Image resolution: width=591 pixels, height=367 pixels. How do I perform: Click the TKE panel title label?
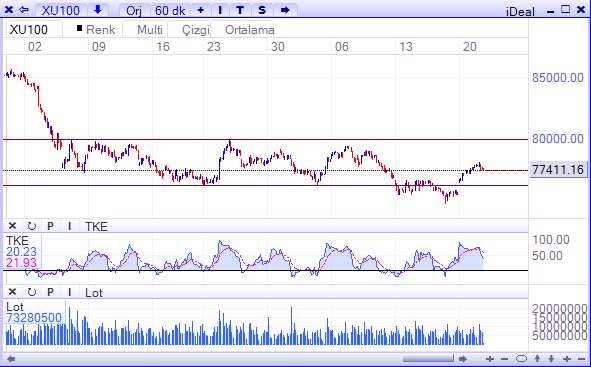click(96, 226)
